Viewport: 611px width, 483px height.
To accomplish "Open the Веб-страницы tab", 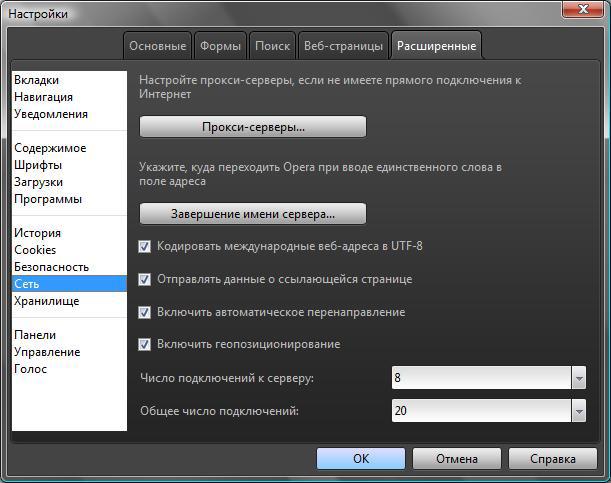I will pyautogui.click(x=343, y=46).
